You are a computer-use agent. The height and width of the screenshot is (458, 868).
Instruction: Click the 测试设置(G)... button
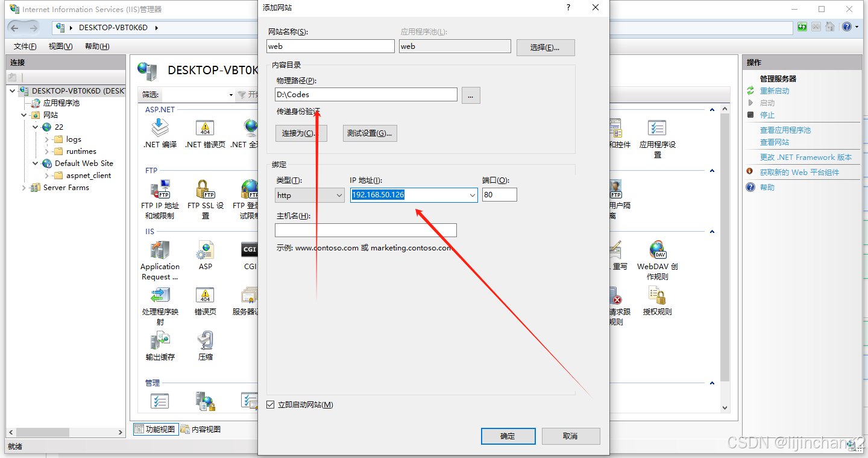point(370,133)
